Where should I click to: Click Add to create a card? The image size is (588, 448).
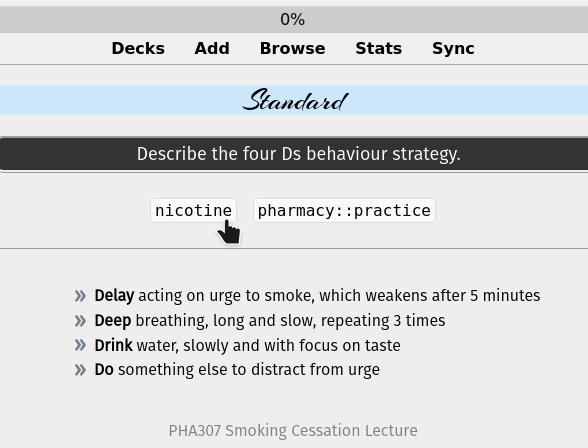click(x=212, y=48)
